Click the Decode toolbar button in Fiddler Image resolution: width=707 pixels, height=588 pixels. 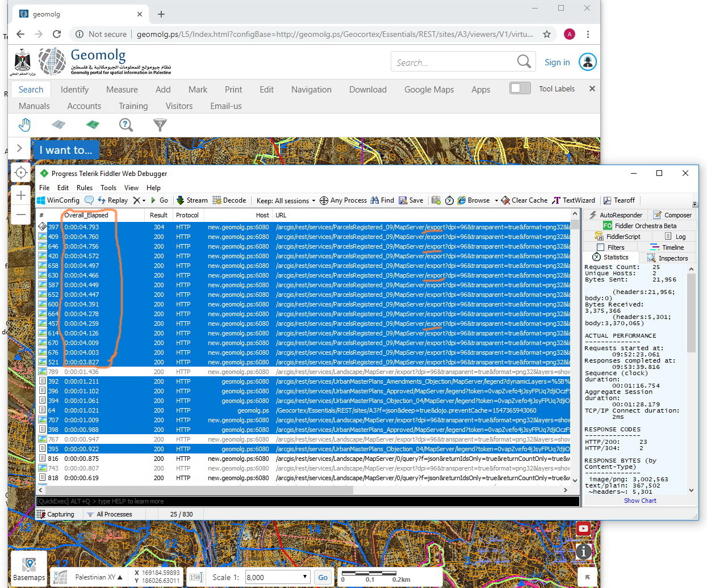(x=229, y=200)
